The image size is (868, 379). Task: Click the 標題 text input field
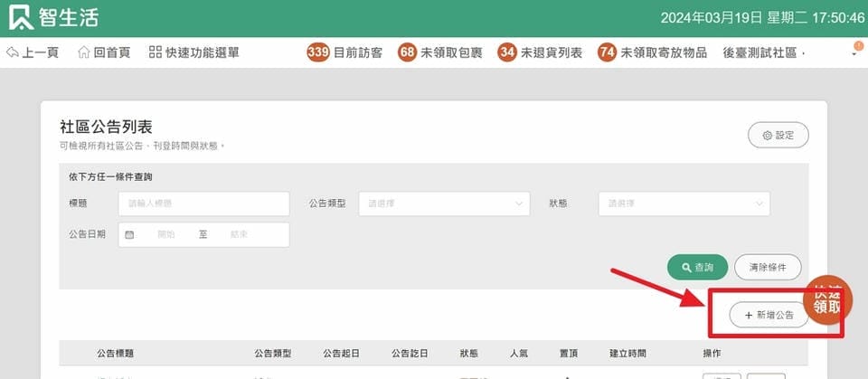click(x=203, y=204)
